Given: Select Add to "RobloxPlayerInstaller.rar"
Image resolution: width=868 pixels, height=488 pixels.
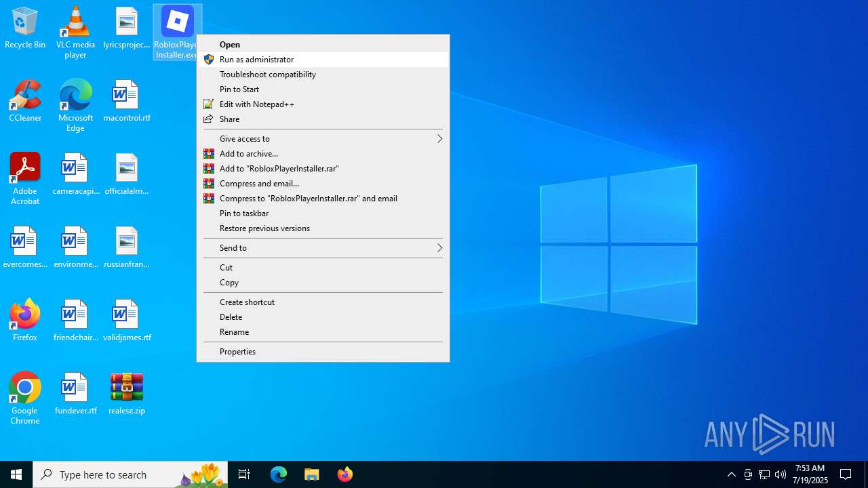Looking at the screenshot, I should pyautogui.click(x=323, y=169).
